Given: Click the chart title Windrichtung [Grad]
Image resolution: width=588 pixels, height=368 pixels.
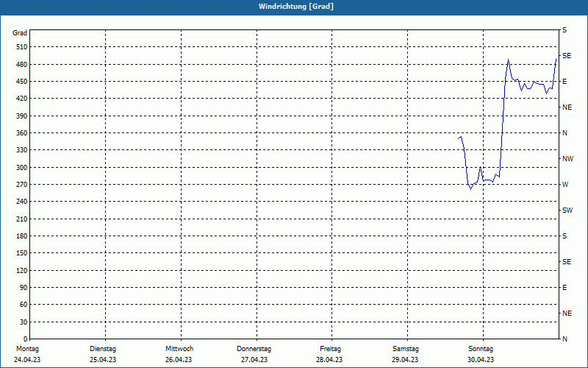Looking at the screenshot, I should [x=296, y=7].
